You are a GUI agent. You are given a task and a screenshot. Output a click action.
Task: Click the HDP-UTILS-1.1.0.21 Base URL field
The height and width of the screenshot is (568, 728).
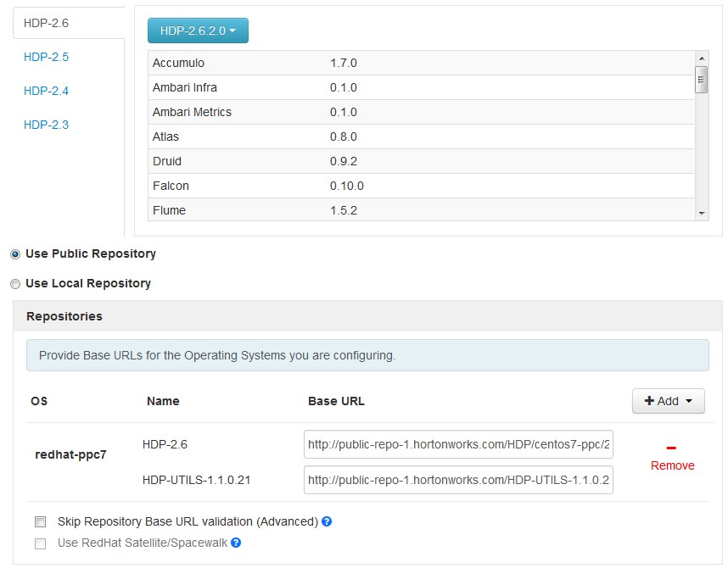click(x=458, y=481)
